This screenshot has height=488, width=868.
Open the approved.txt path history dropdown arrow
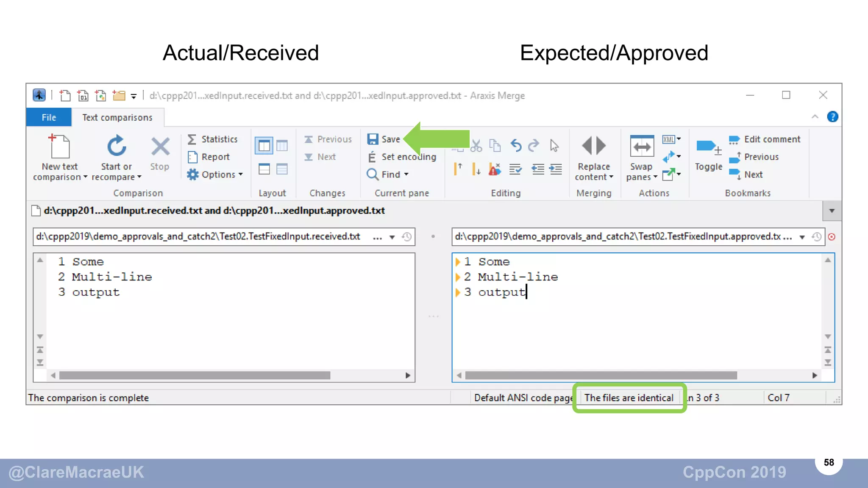(x=802, y=237)
